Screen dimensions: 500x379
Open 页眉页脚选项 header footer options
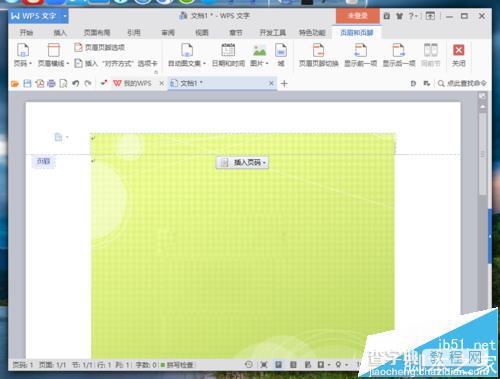[100, 47]
